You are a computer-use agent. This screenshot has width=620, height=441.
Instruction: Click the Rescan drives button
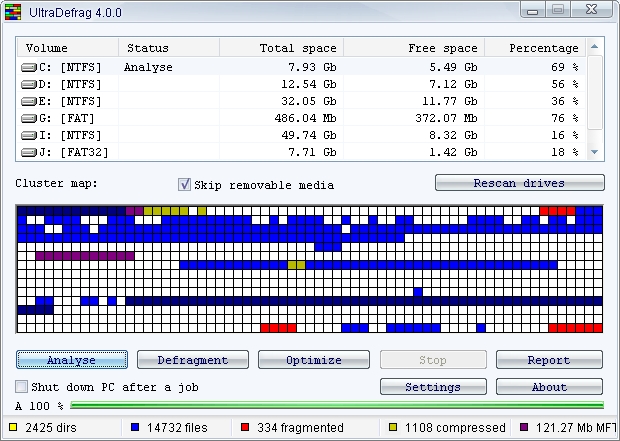519,183
